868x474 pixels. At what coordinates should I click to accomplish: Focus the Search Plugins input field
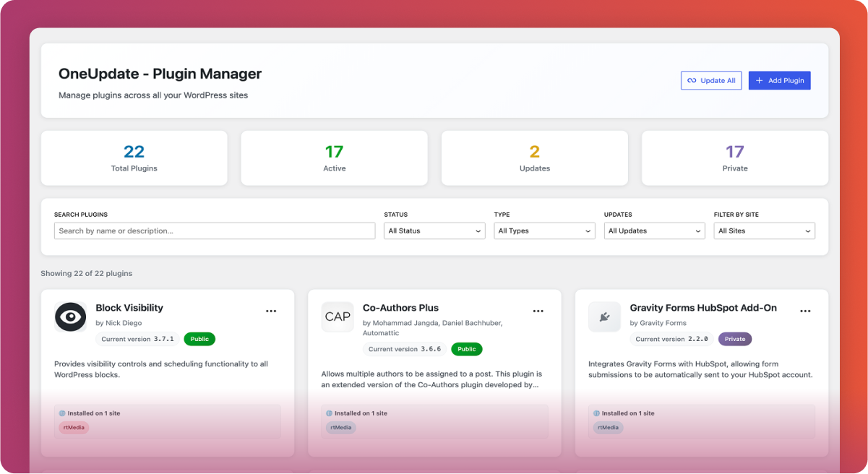point(215,231)
